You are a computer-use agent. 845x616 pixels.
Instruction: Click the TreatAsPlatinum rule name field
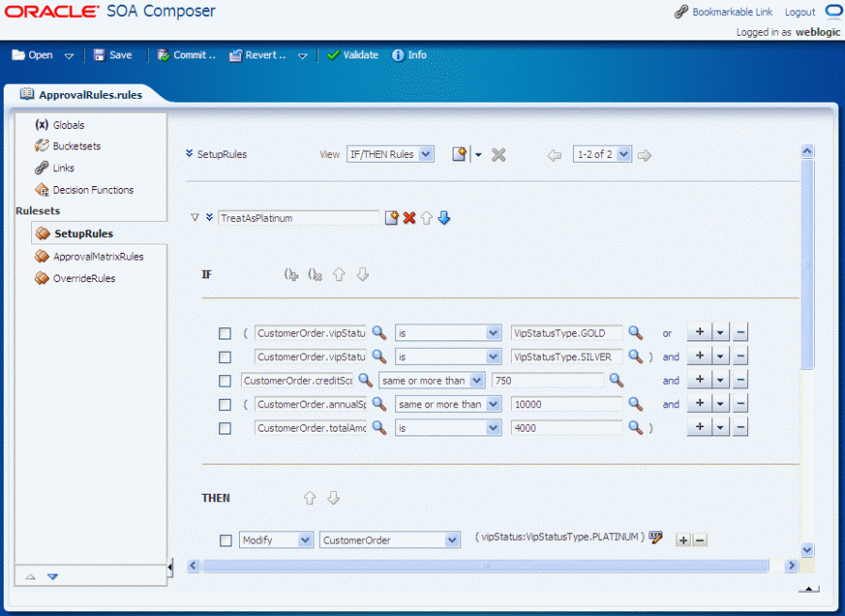[x=298, y=218]
